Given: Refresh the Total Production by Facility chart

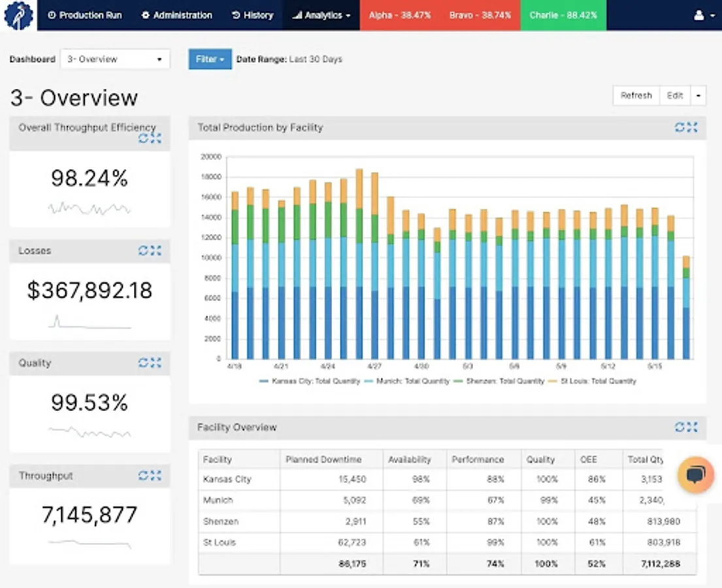Looking at the screenshot, I should pos(680,127).
